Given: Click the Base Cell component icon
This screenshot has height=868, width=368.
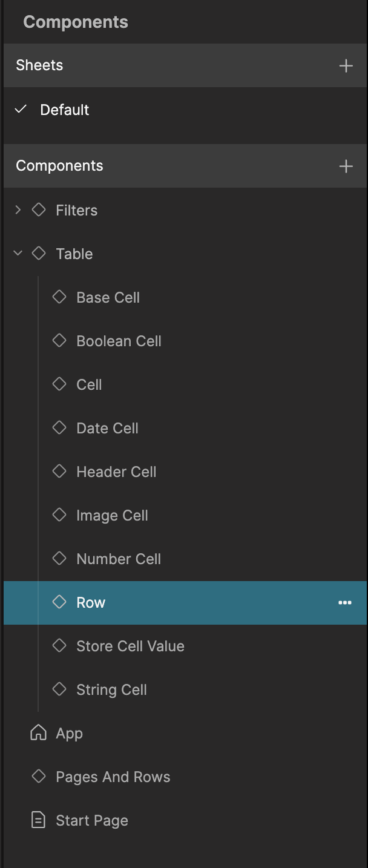Looking at the screenshot, I should (59, 297).
